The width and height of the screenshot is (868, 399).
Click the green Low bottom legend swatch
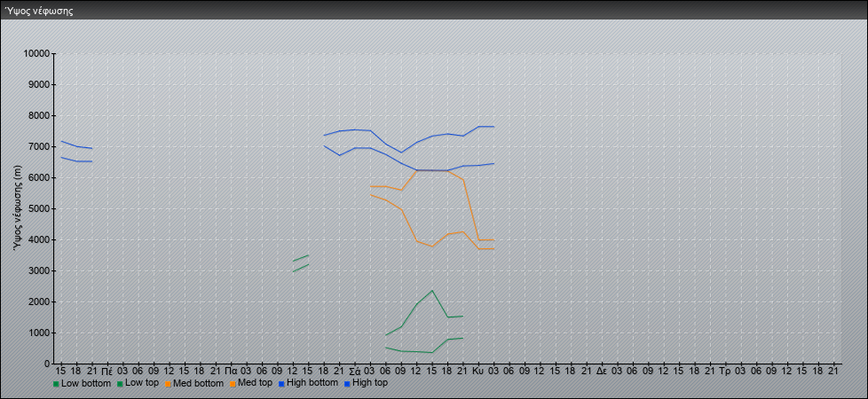tap(56, 384)
